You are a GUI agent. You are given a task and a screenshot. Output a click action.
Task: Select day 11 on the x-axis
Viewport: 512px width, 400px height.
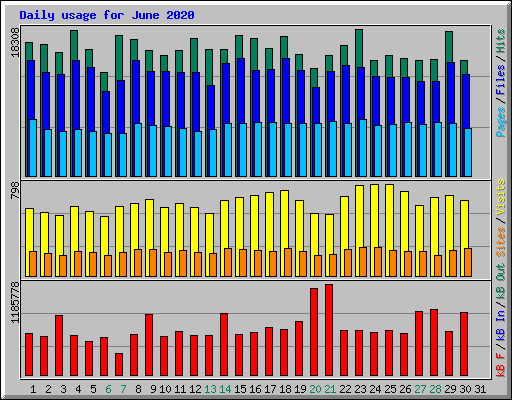click(180, 389)
